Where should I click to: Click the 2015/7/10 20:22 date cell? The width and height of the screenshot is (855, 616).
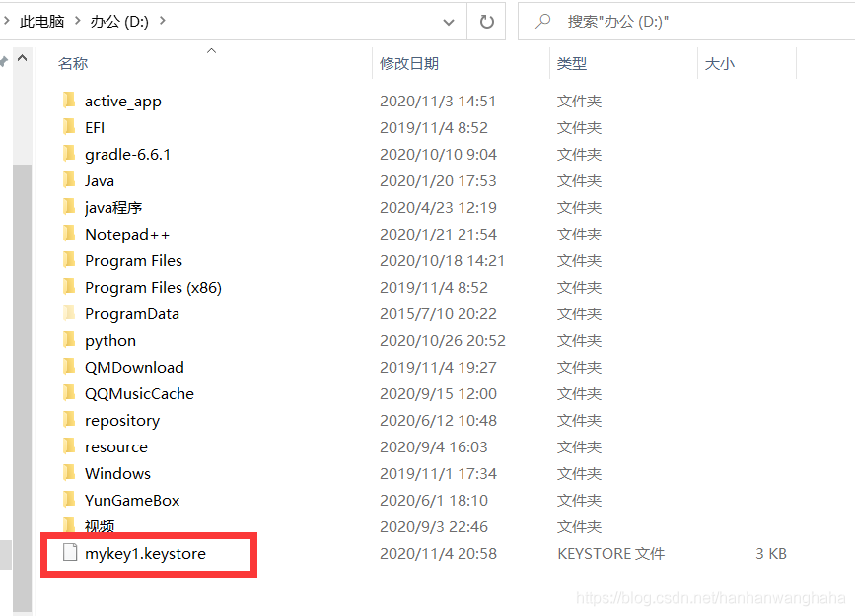pyautogui.click(x=439, y=314)
